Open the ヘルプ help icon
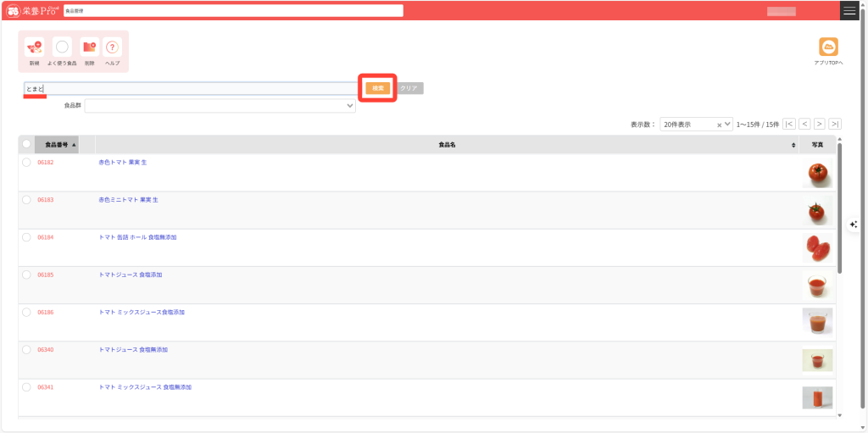The height and width of the screenshot is (433, 868). click(x=112, y=47)
